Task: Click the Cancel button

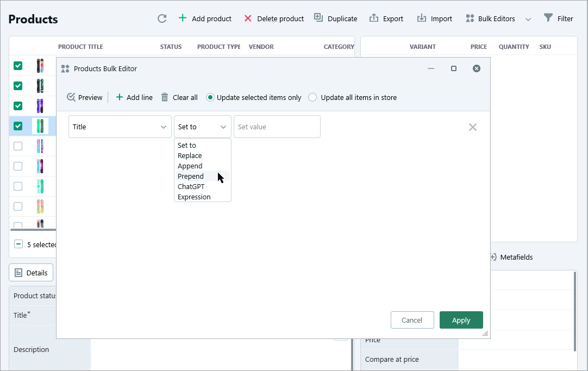Action: (412, 320)
